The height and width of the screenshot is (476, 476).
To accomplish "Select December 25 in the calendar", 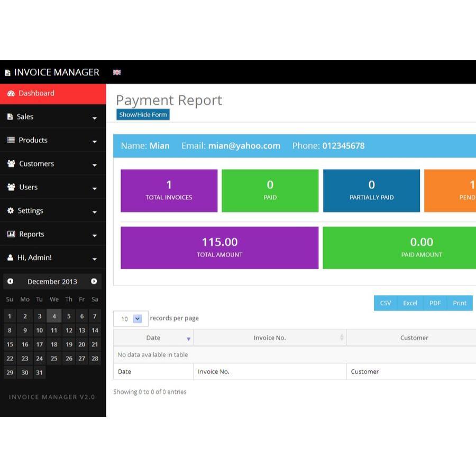I will click(54, 359).
